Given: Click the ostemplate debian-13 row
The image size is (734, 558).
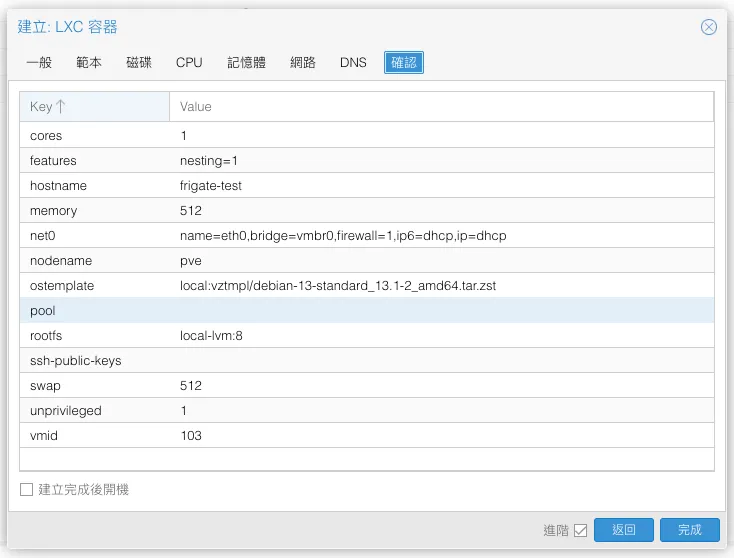Looking at the screenshot, I should (x=366, y=286).
